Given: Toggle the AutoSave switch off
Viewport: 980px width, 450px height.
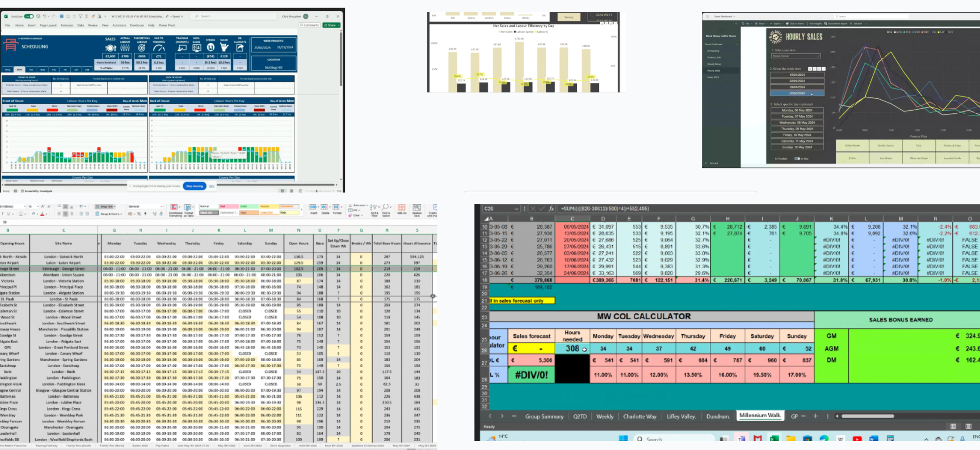Looking at the screenshot, I should pyautogui.click(x=29, y=16).
